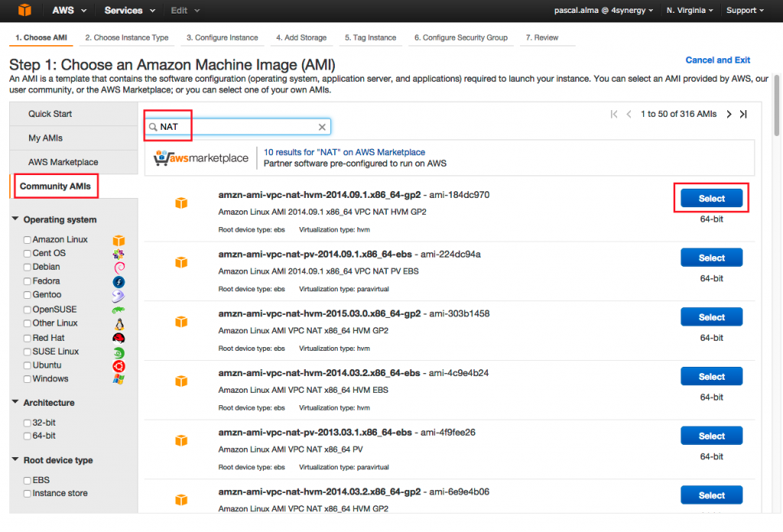
Task: Collapse the Operating system section
Action: 15,219
